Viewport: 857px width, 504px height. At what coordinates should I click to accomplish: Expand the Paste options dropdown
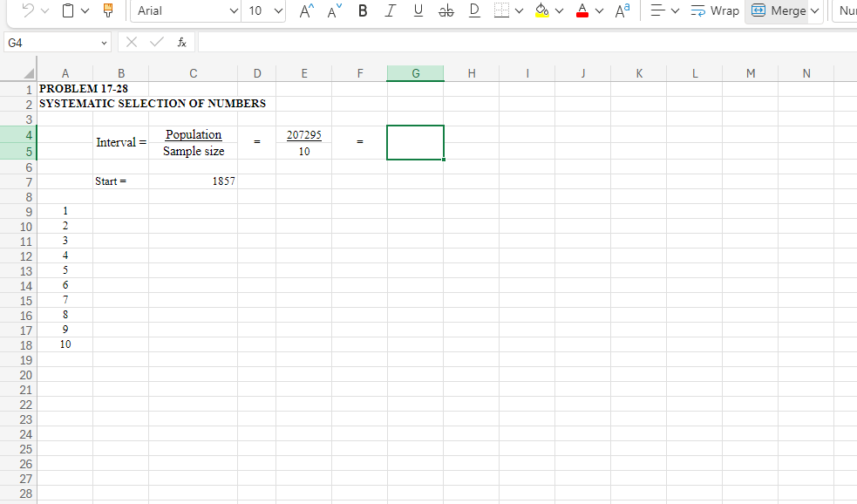(x=85, y=11)
